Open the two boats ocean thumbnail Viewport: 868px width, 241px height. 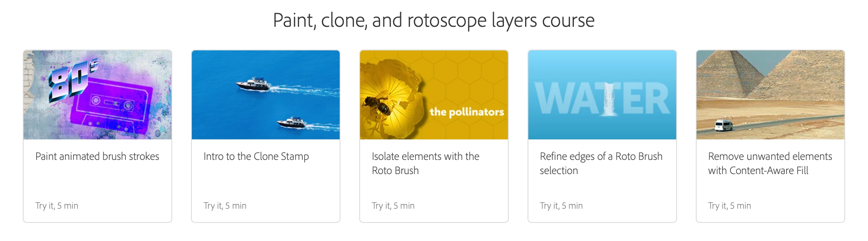pos(266,95)
